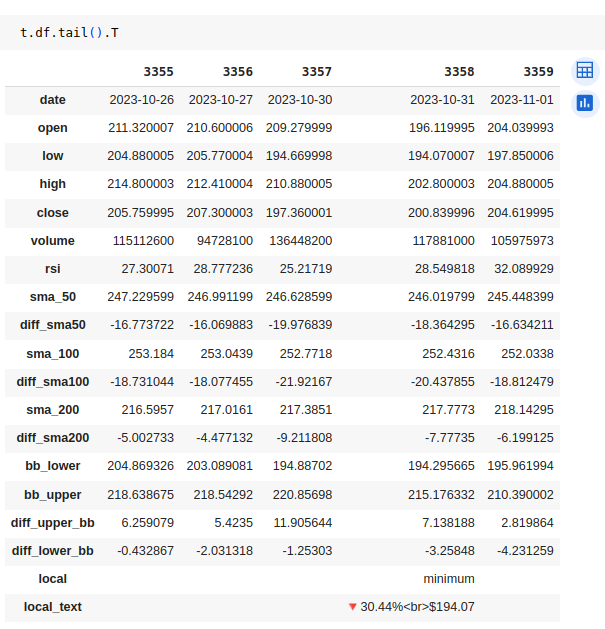Click date cell 2023-10-30
The image size is (605, 629).
[x=300, y=100]
